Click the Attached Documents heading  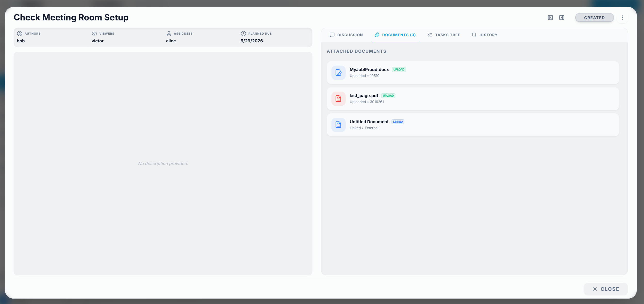click(356, 51)
